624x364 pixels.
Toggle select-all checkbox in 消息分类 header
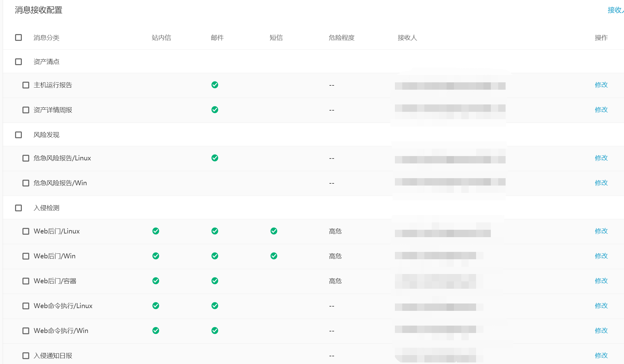pos(18,37)
